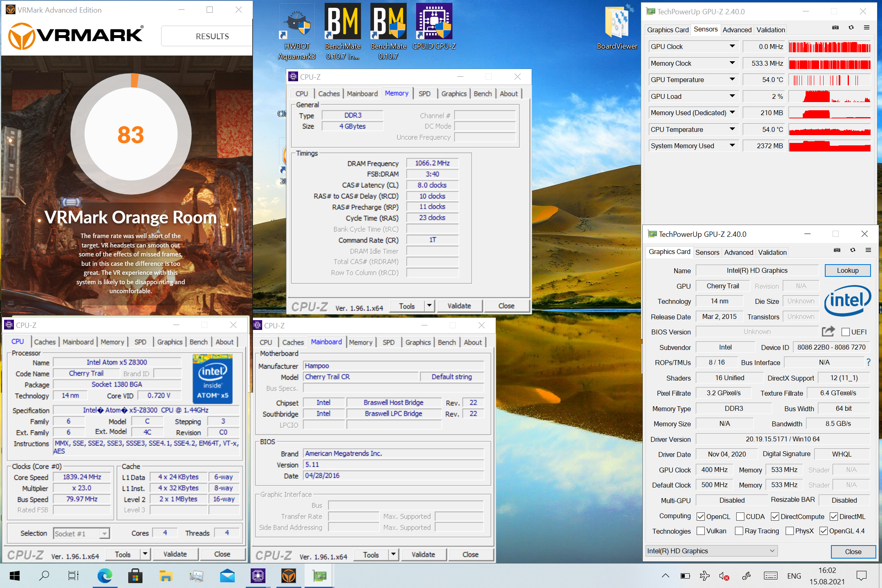Open BenchMate 0.10.7 In... desktop shortcut
882x588 pixels.
[343, 32]
